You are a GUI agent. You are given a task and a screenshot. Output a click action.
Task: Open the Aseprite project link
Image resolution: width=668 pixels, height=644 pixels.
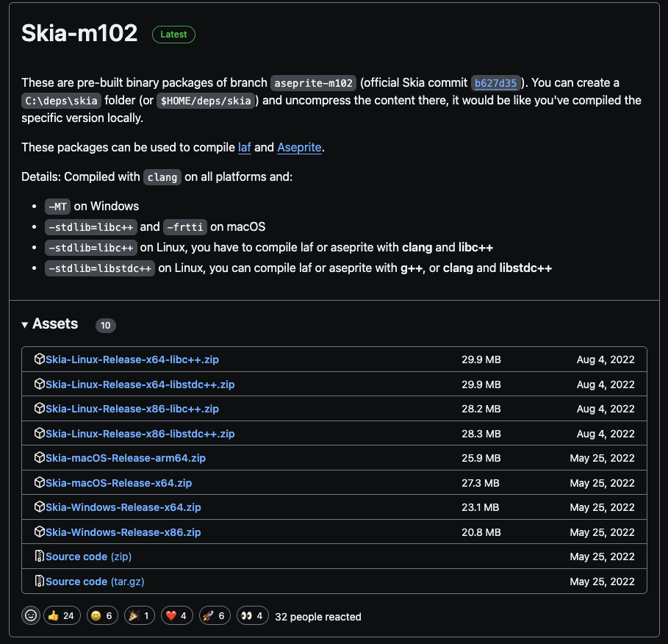(x=300, y=147)
